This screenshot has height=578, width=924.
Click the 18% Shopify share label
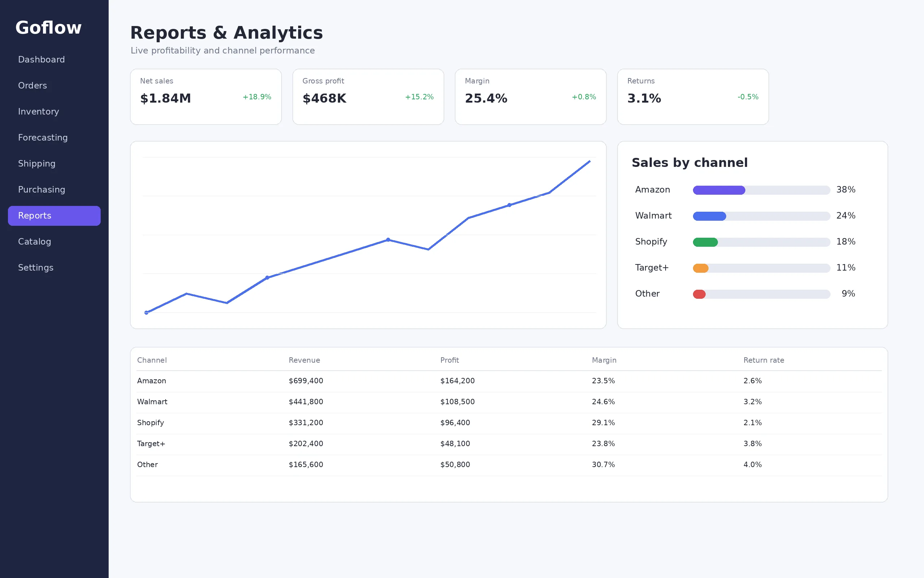point(846,242)
